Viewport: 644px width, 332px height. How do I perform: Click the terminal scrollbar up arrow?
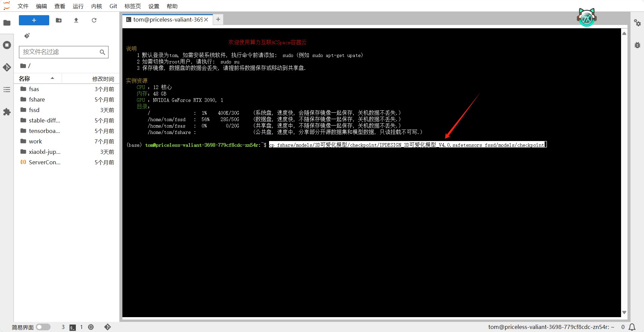pyautogui.click(x=624, y=33)
